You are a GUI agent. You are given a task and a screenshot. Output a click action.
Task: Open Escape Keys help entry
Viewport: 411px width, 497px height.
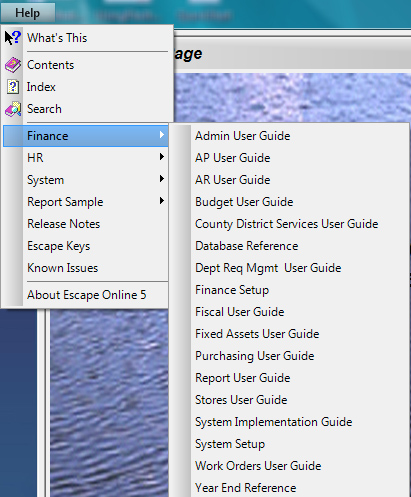(x=86, y=246)
